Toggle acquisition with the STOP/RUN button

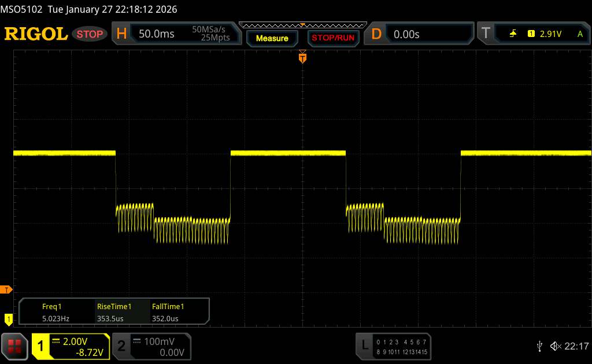(332, 38)
